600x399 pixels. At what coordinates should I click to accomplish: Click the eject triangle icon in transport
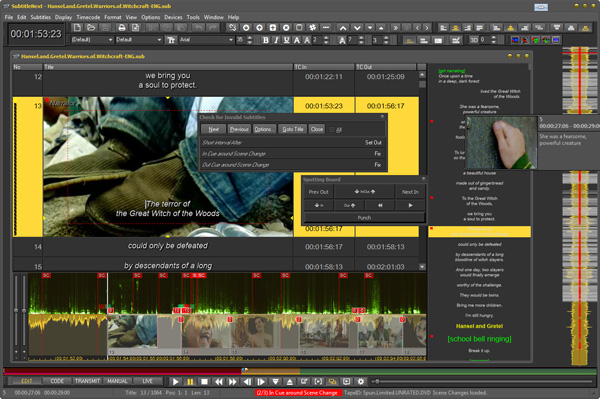(290, 381)
